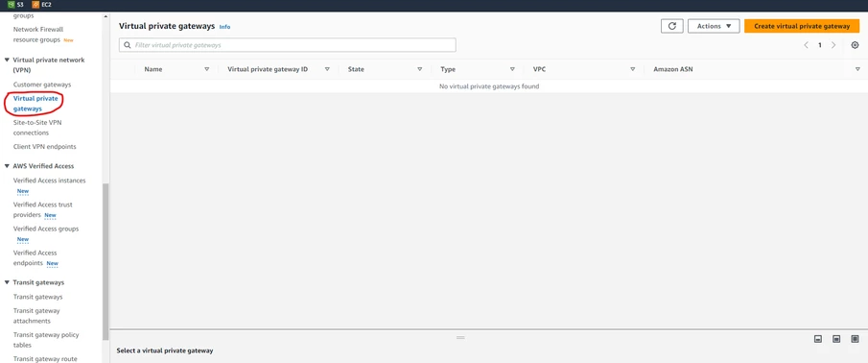The width and height of the screenshot is (868, 363).
Task: Sort by Virtual private gateway ID arrow
Action: [327, 69]
